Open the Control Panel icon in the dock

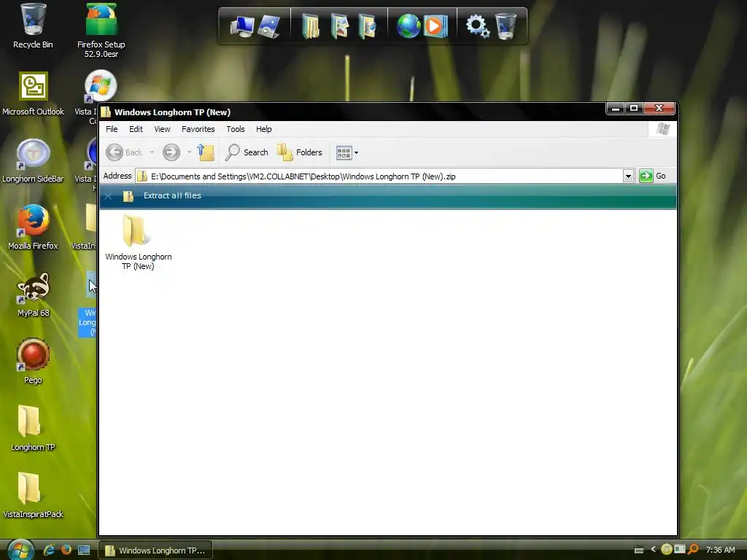[269, 26]
